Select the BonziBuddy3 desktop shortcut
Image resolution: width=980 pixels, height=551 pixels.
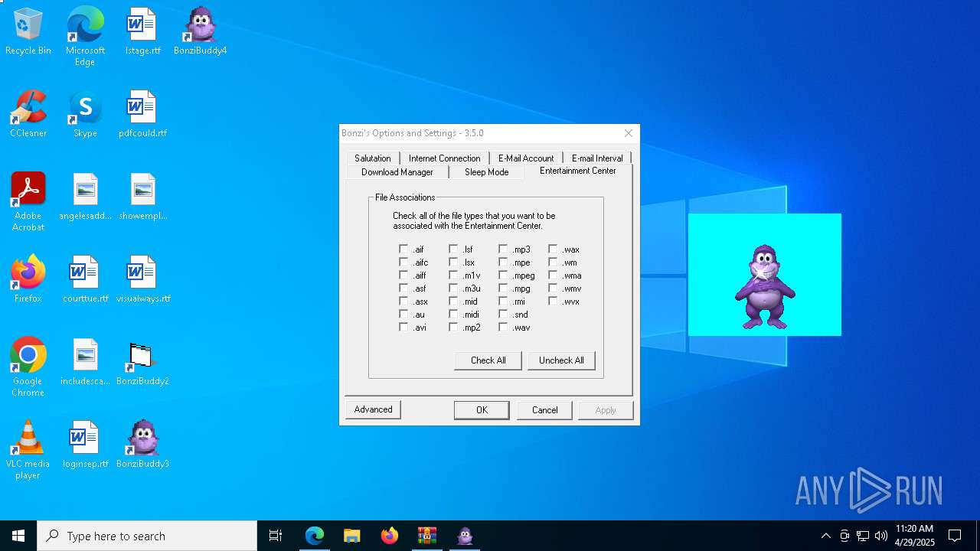[x=142, y=445]
